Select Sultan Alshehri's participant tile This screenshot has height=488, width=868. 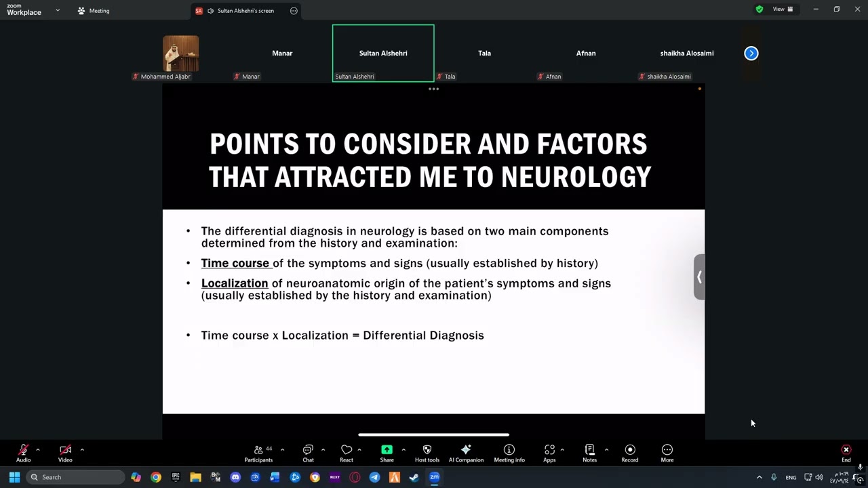(x=383, y=53)
